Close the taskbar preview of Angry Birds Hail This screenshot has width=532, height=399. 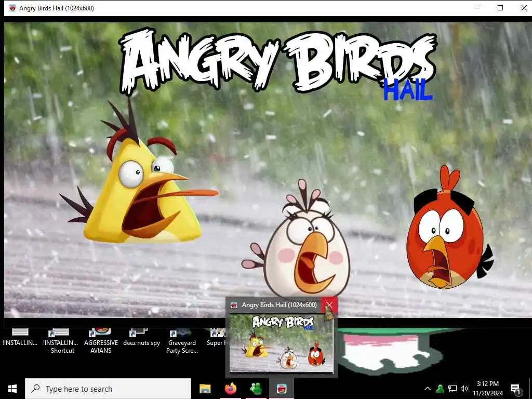point(329,304)
